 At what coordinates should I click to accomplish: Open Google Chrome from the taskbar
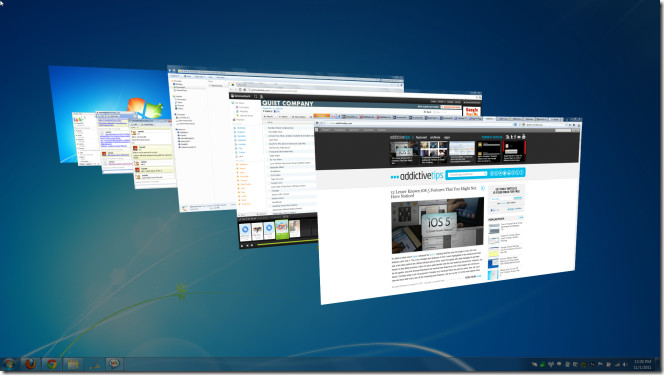(x=52, y=364)
